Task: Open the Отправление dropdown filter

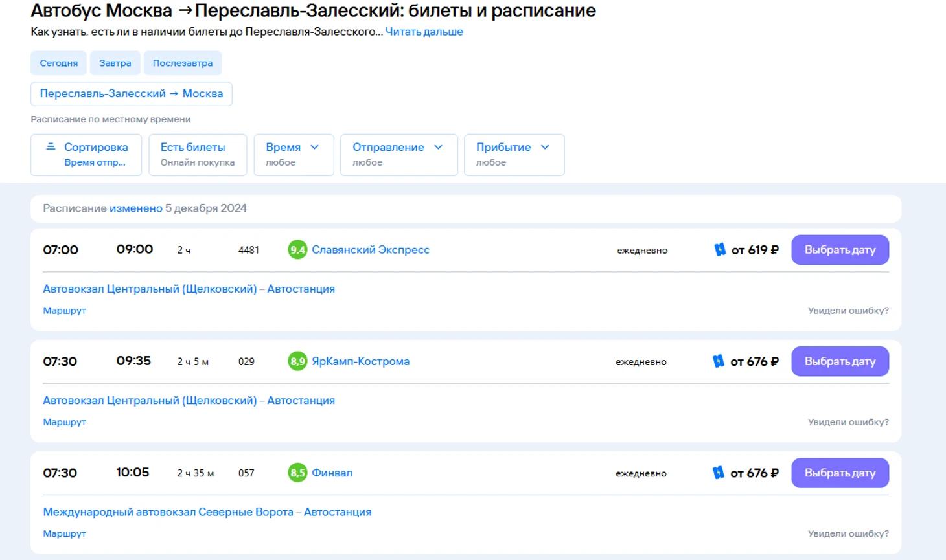Action: pos(398,155)
